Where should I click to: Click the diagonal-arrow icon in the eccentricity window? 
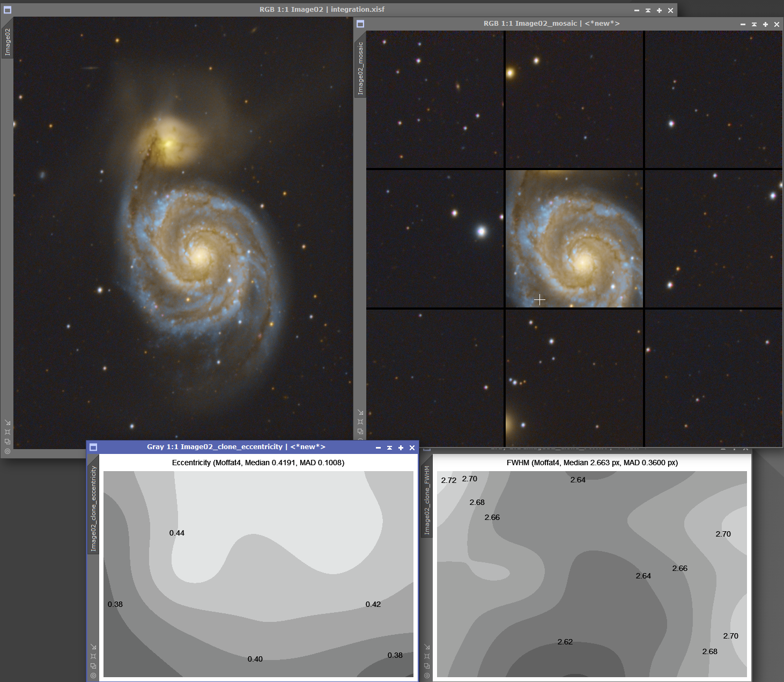[x=93, y=647]
